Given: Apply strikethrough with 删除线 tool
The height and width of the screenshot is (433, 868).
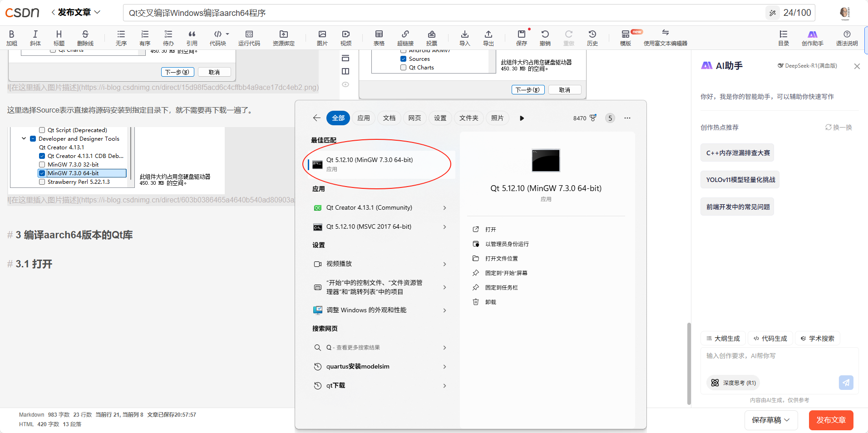Looking at the screenshot, I should (x=85, y=38).
